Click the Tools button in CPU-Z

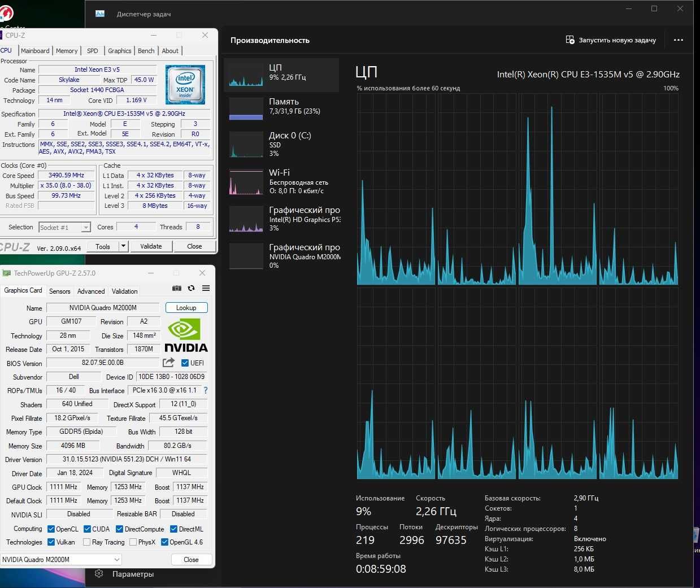point(103,246)
